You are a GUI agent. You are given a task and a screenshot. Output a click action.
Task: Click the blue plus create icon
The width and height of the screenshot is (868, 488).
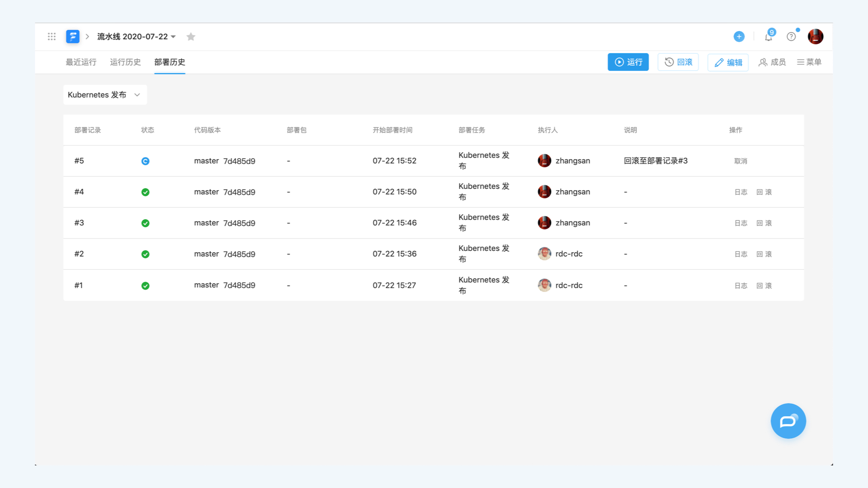739,37
